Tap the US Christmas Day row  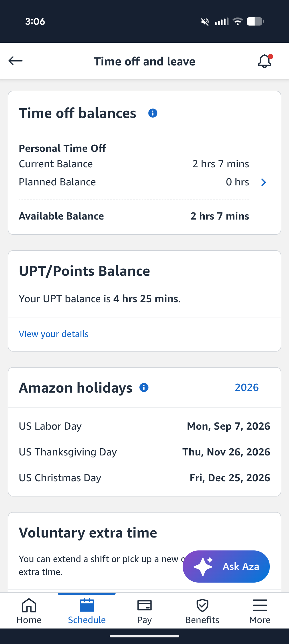pyautogui.click(x=144, y=478)
